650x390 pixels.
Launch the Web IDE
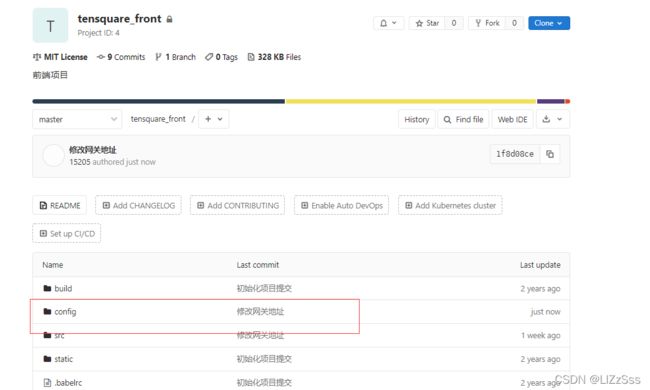coord(512,119)
